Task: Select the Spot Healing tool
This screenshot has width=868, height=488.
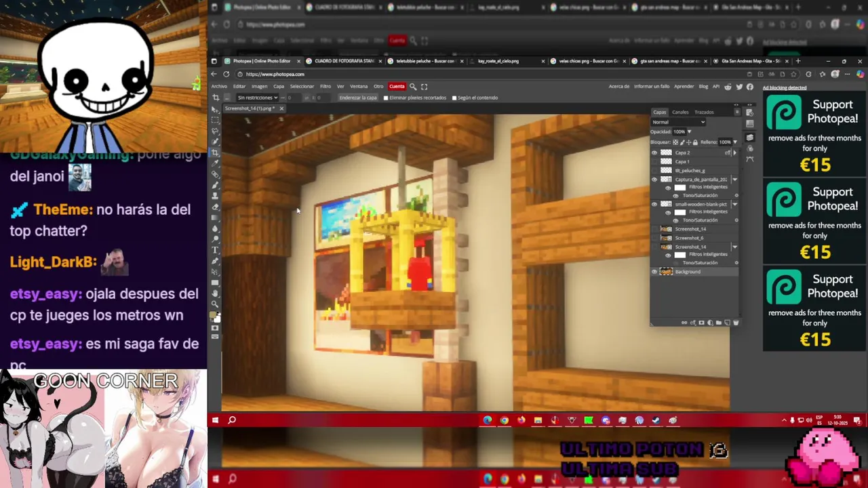Action: tap(216, 175)
